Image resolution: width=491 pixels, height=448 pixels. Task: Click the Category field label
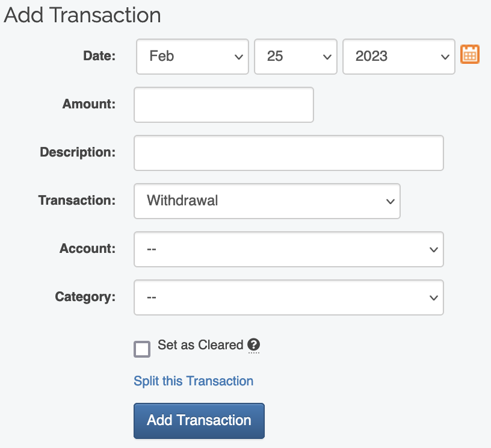pyautogui.click(x=85, y=297)
